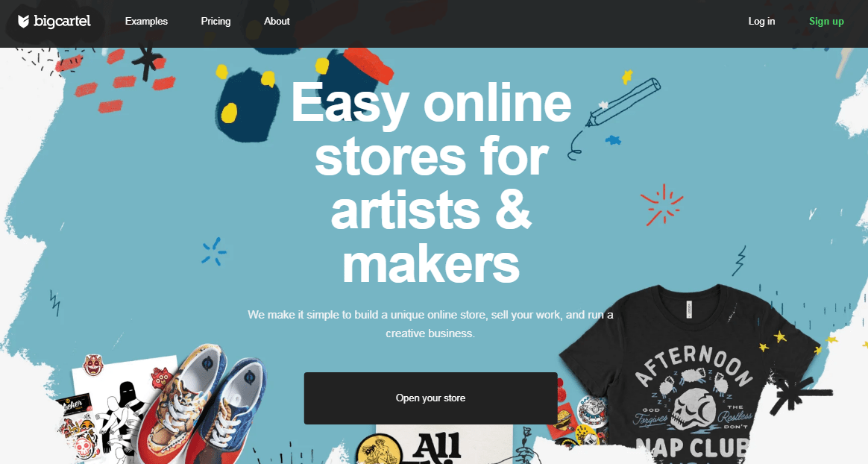Click the blue sparkle doodle near the headline

[214, 252]
